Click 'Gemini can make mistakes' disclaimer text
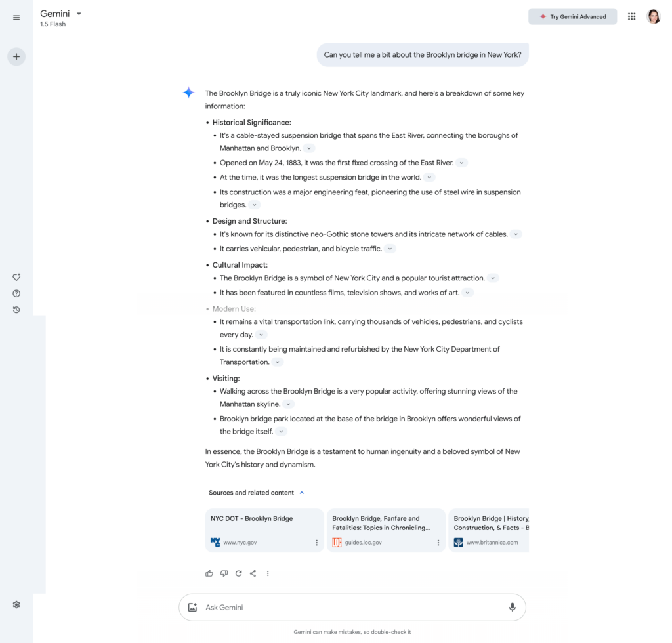Viewport: 672px width, 643px height. point(352,632)
